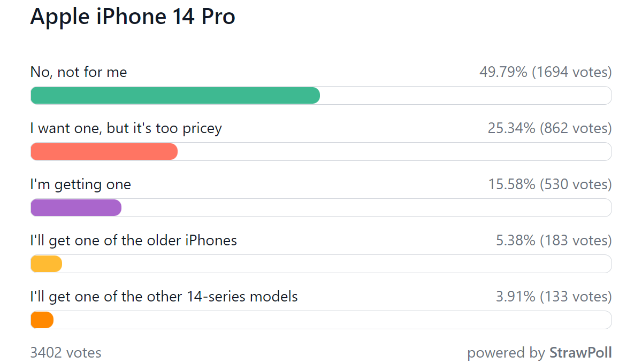Click the 49.79% (1694 votes) result text
Viewport: 642px width, 364px height.
[x=546, y=72]
